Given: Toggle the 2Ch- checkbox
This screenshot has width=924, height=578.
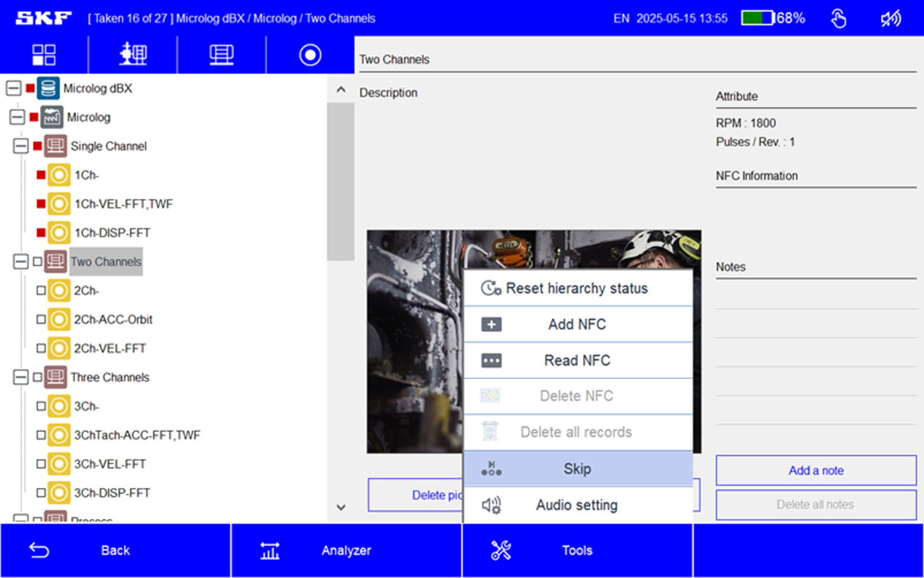Looking at the screenshot, I should (41, 291).
